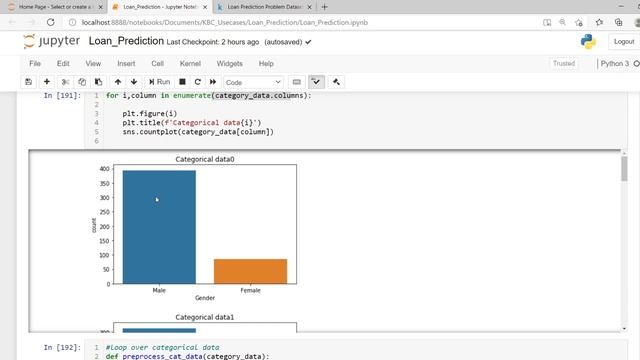
Task: Click the blue Male bar in chart
Action: click(159, 227)
